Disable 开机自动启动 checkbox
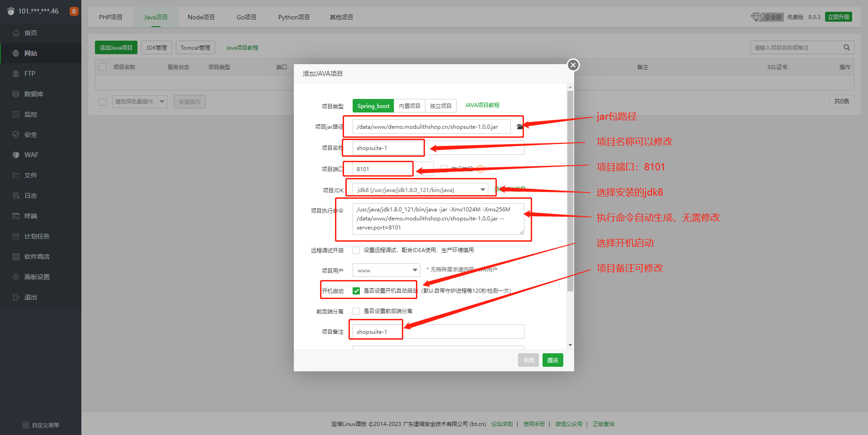868x435 pixels. click(x=356, y=290)
